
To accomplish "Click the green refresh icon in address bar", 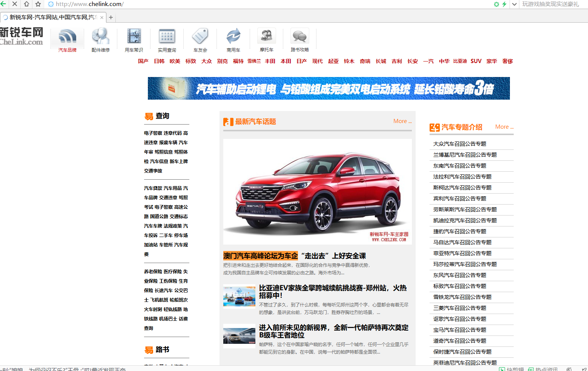I will [496, 4].
